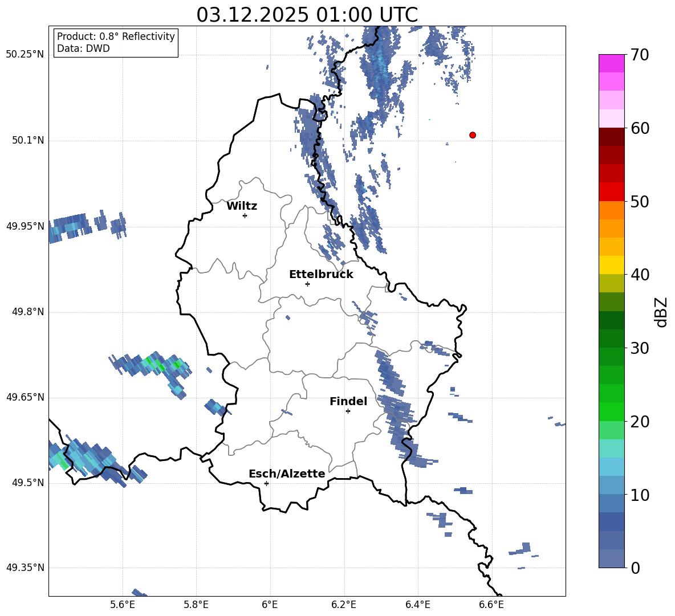The image size is (675, 616).
Task: Click the red radar site dot
Action: point(472,135)
